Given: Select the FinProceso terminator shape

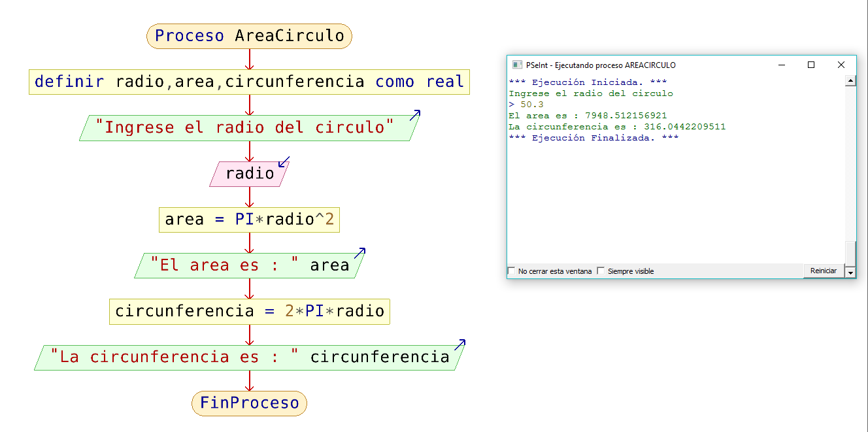Looking at the screenshot, I should click(x=249, y=403).
